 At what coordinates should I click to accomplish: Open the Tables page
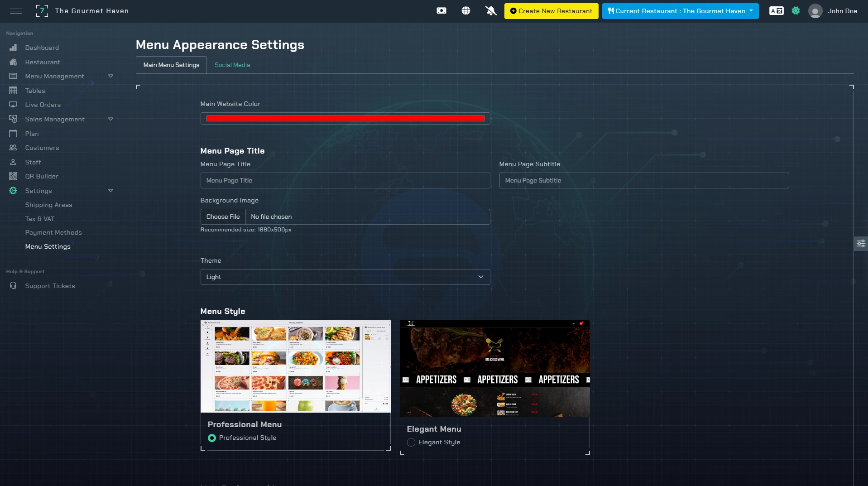(35, 91)
